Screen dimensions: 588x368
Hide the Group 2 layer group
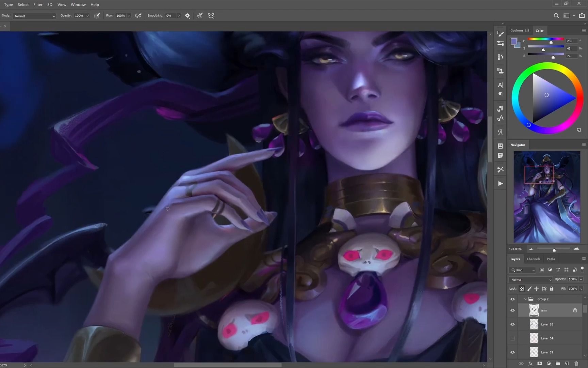tap(512, 299)
